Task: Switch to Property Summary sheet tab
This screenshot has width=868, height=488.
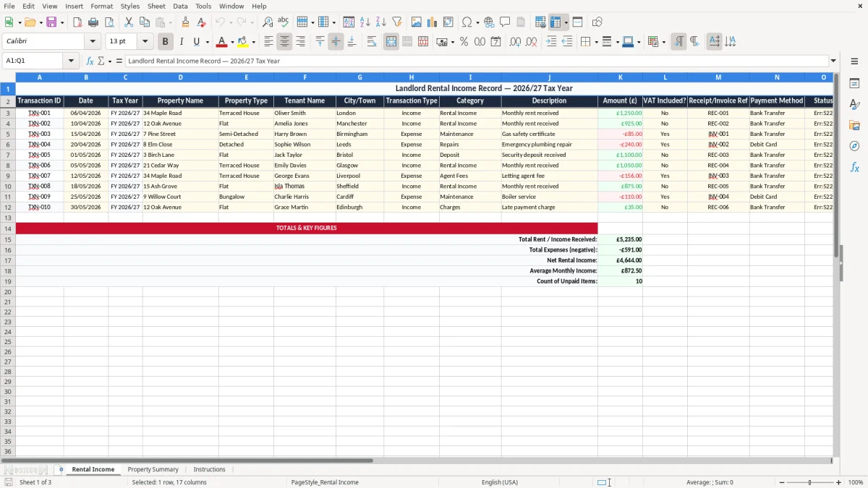Action: 153,469
